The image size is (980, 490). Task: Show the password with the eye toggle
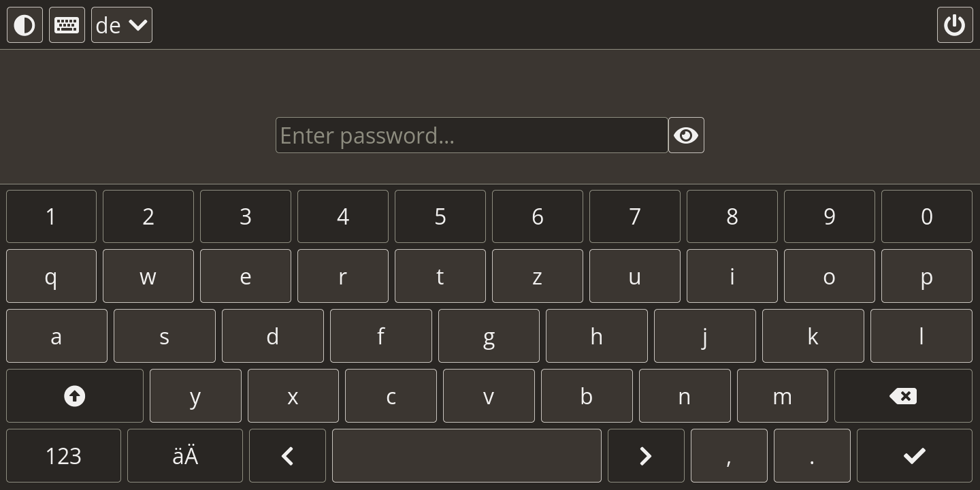pos(686,135)
